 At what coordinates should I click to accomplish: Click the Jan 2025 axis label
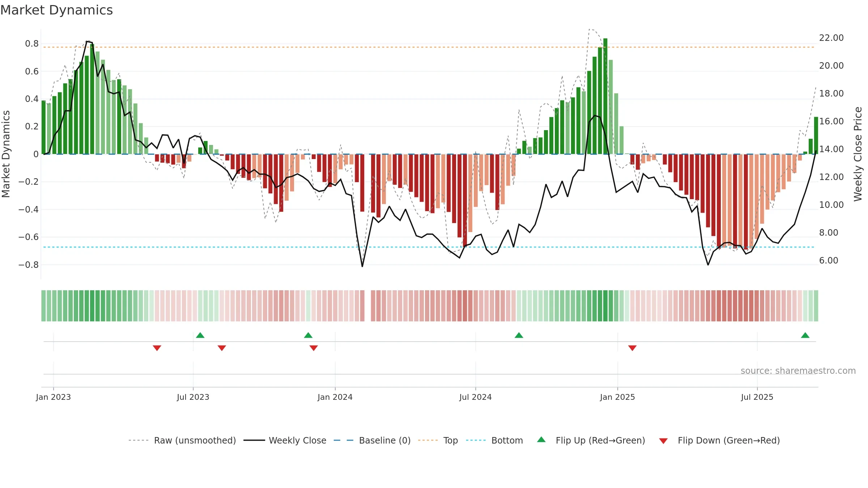[618, 397]
